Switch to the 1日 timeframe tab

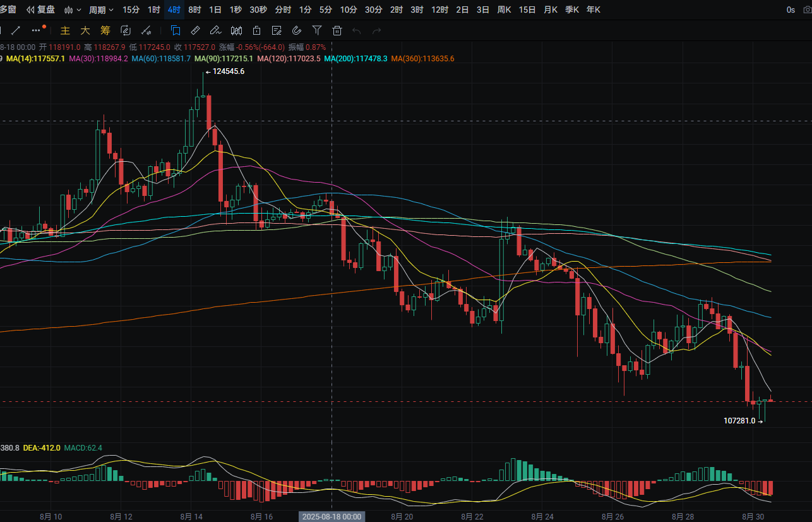[215, 9]
